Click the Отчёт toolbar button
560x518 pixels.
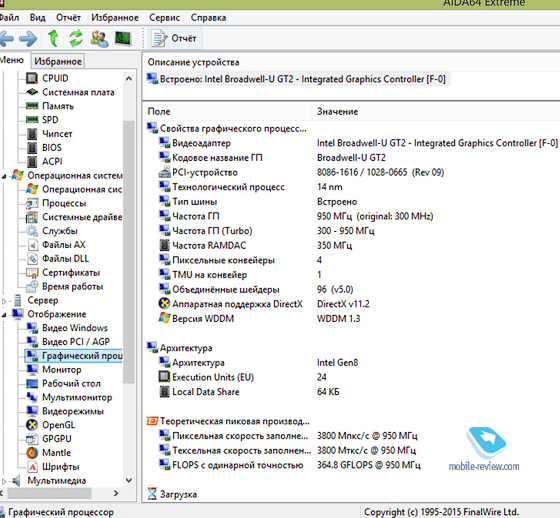(175, 38)
